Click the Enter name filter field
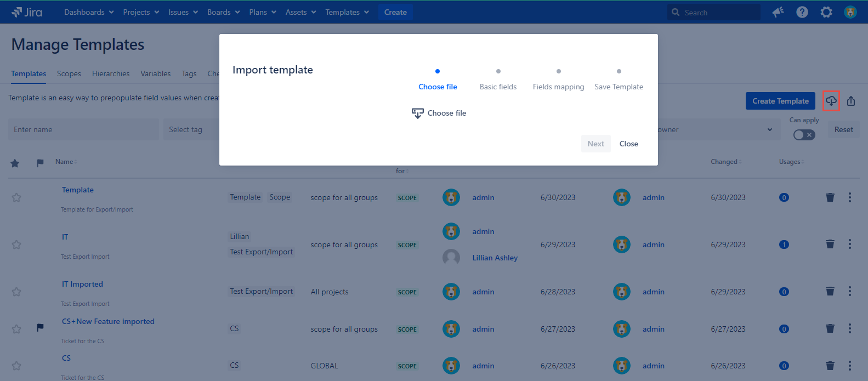Screen dimensions: 868x381 [83, 130]
